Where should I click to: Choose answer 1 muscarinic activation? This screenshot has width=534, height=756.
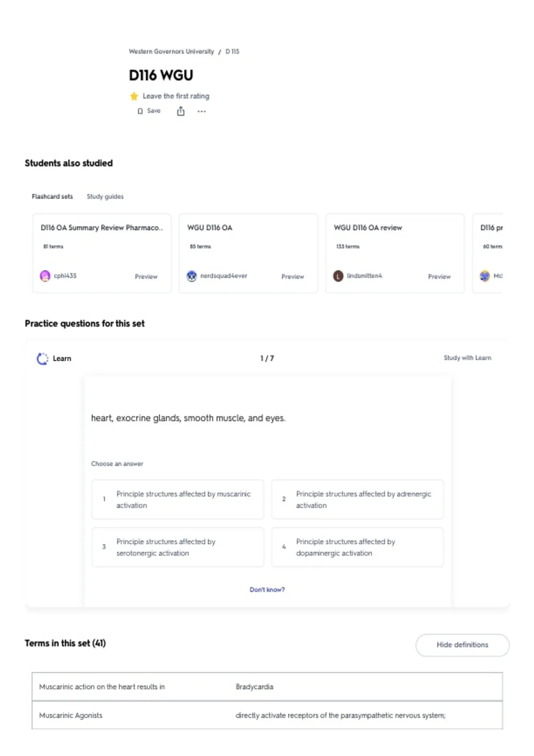coord(178,499)
